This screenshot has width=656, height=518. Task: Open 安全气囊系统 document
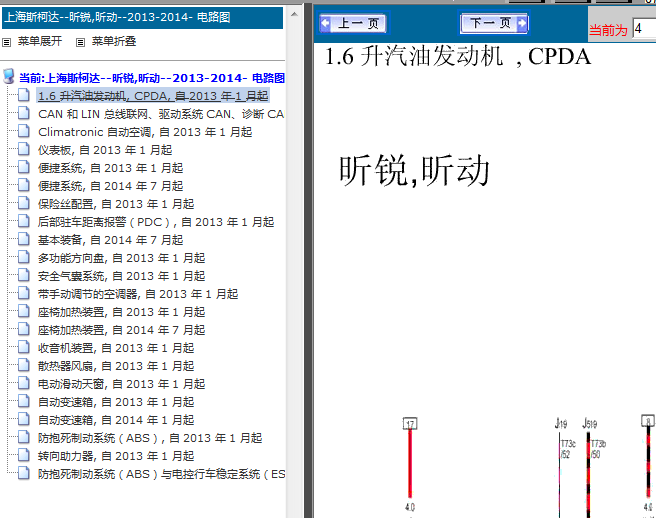tap(121, 276)
